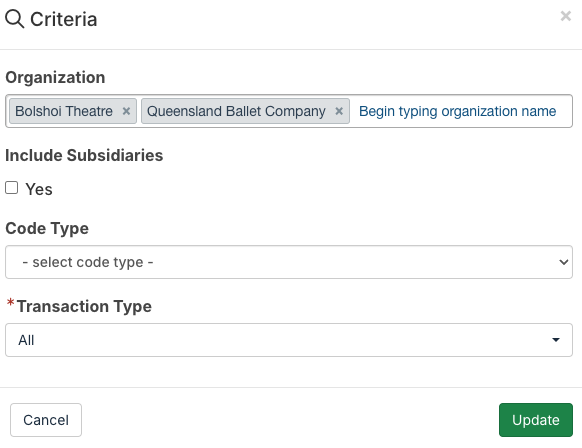Click the required Transaction Type label
582x448 pixels.
click(84, 307)
